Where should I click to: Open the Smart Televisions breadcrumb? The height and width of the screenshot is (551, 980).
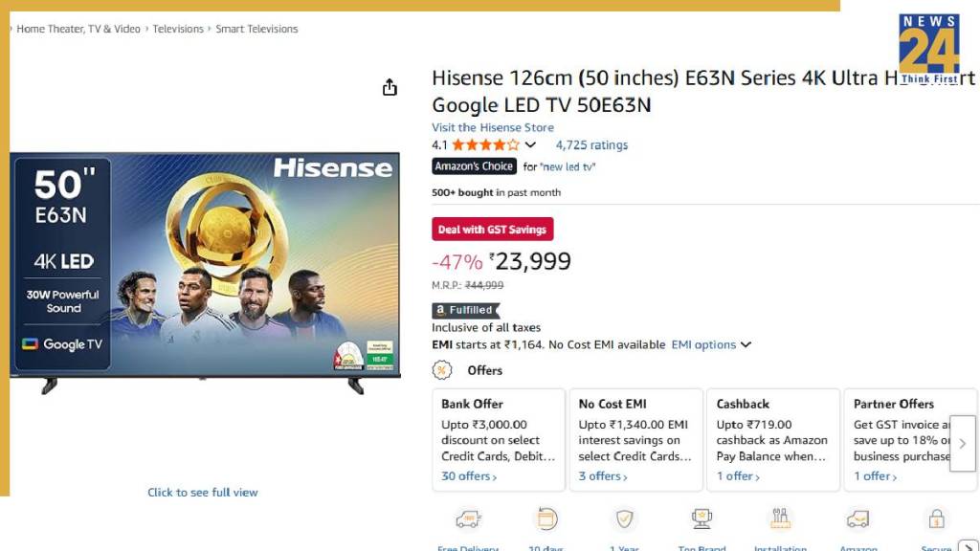point(256,29)
